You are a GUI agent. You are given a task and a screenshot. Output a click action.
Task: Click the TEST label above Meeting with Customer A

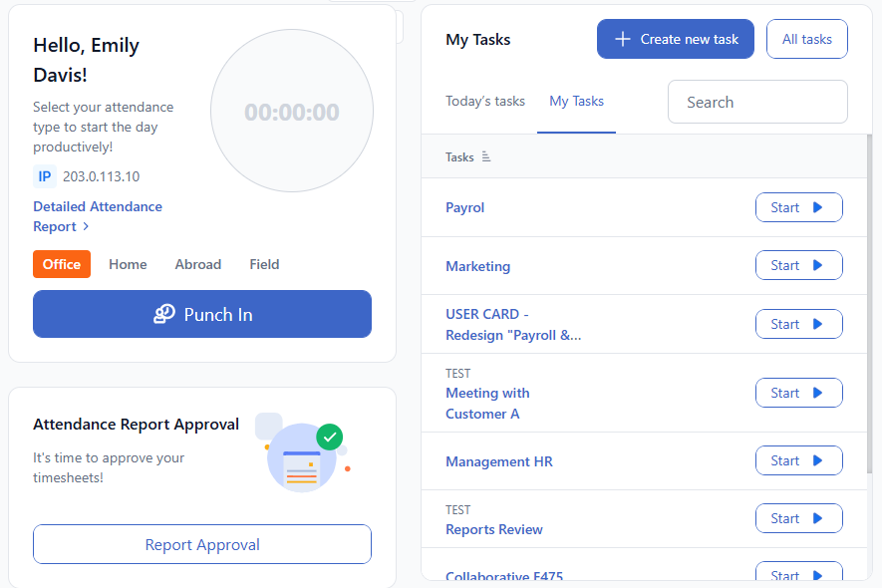(x=457, y=374)
